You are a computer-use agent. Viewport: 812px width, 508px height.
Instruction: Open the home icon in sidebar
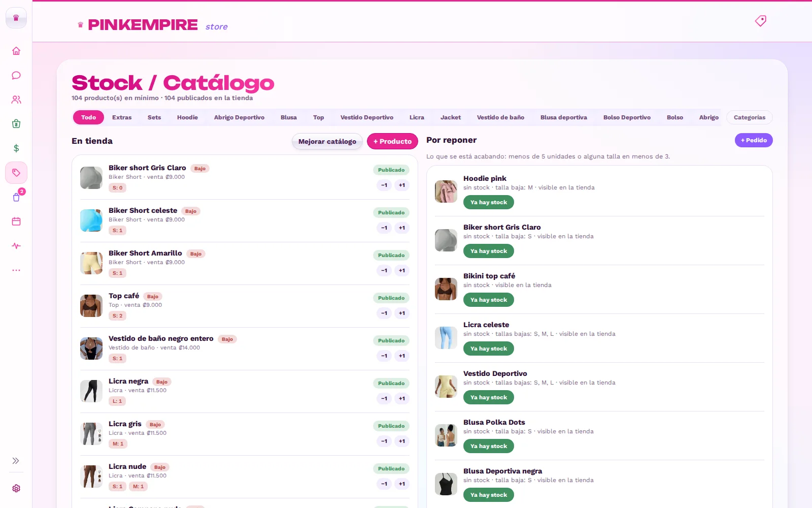pyautogui.click(x=16, y=51)
